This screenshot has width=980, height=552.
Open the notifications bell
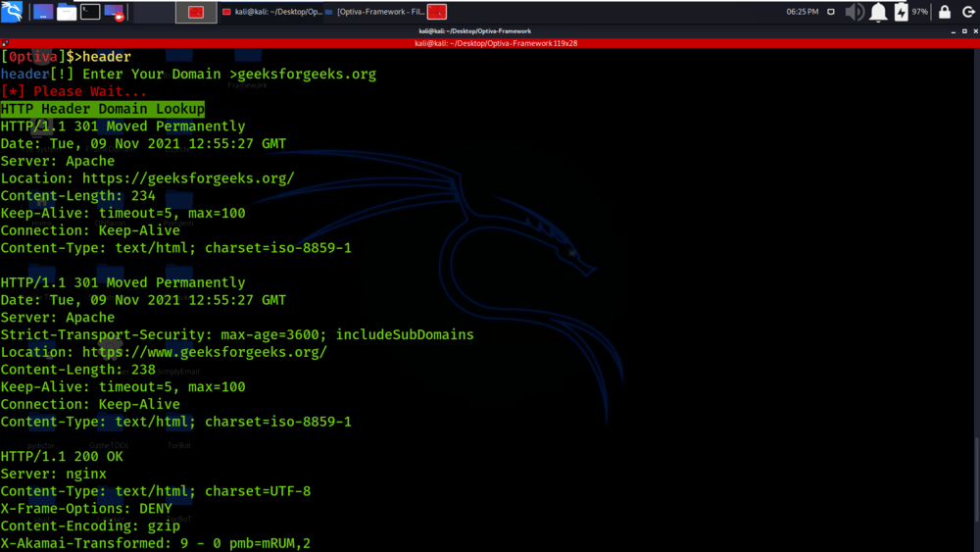pos(878,12)
